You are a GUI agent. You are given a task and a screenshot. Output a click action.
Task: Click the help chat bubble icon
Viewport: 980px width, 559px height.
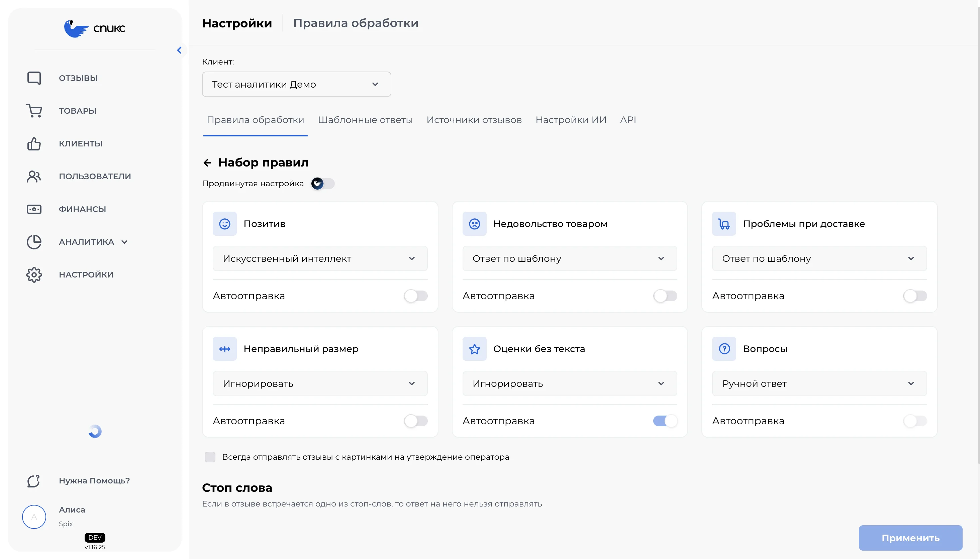34,481
